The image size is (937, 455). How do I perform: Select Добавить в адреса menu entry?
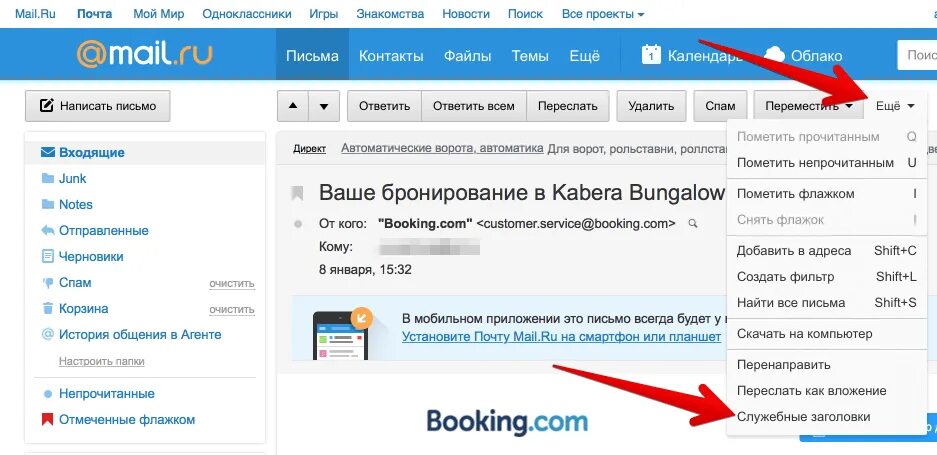pyautogui.click(x=826, y=251)
